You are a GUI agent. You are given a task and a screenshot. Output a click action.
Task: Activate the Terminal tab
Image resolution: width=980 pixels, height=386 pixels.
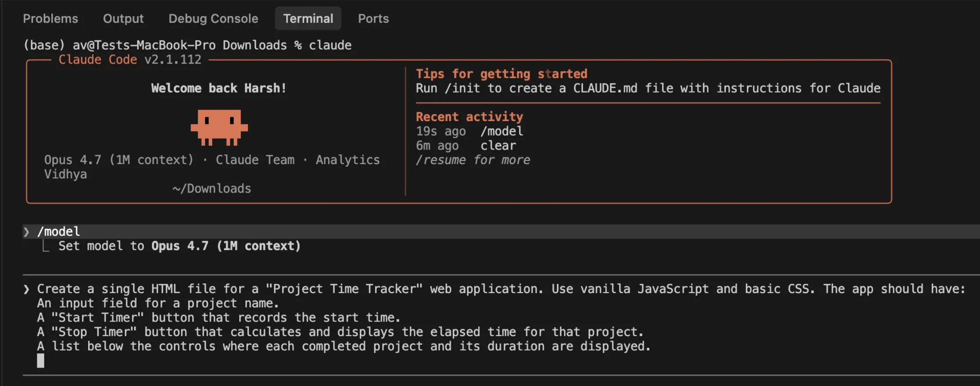(308, 18)
